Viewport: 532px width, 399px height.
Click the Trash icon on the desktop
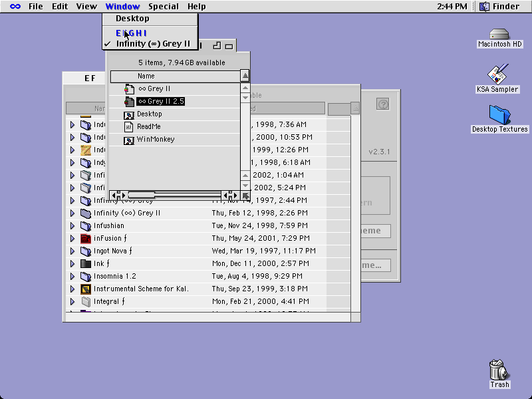499,370
